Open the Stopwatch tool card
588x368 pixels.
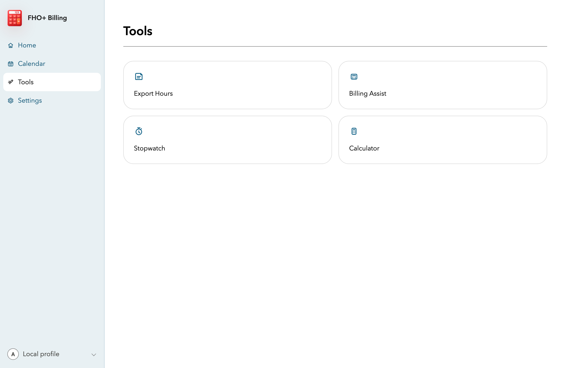pos(227,140)
